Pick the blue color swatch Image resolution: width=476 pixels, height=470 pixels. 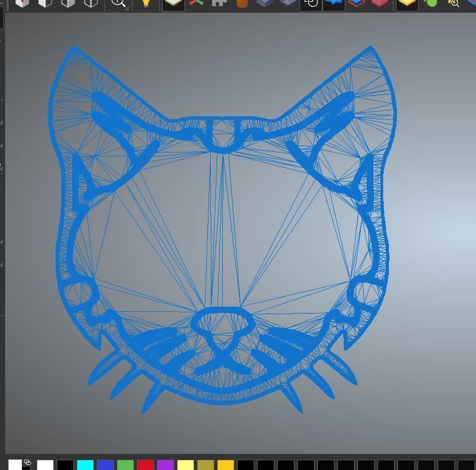point(105,465)
